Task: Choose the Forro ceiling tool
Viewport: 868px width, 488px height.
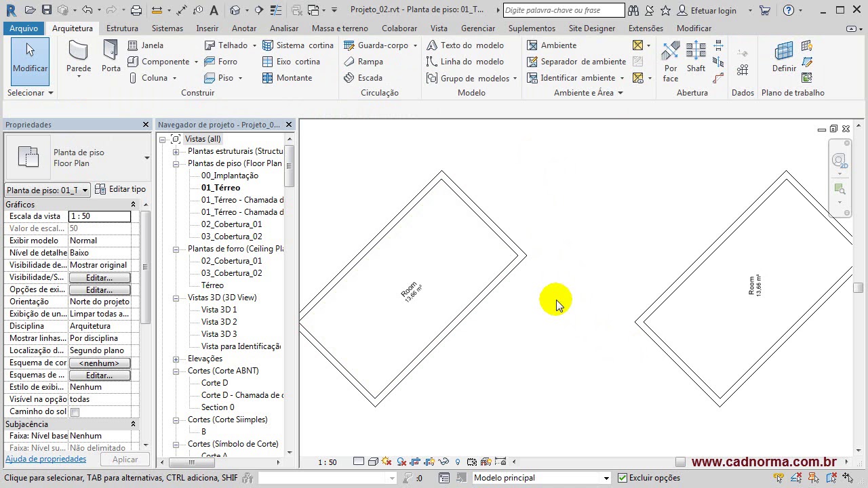Action: tap(221, 62)
